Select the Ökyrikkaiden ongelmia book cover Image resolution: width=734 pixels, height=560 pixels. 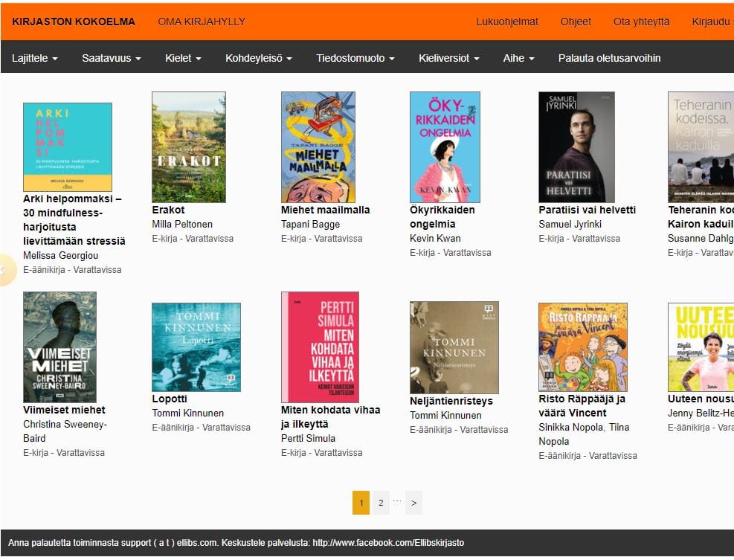coord(445,147)
